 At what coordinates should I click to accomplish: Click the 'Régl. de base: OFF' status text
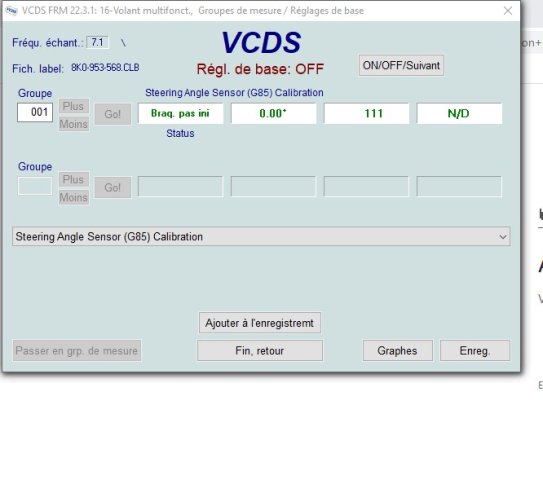click(x=260, y=69)
